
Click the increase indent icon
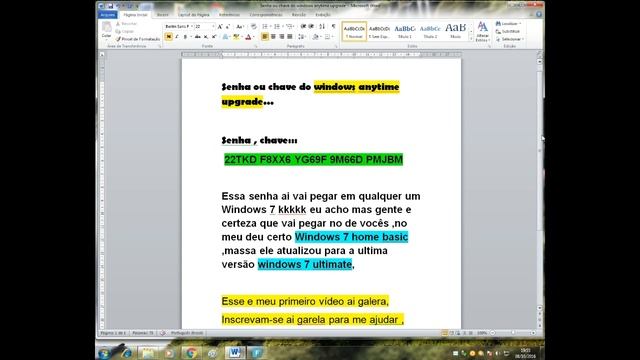[x=311, y=27]
